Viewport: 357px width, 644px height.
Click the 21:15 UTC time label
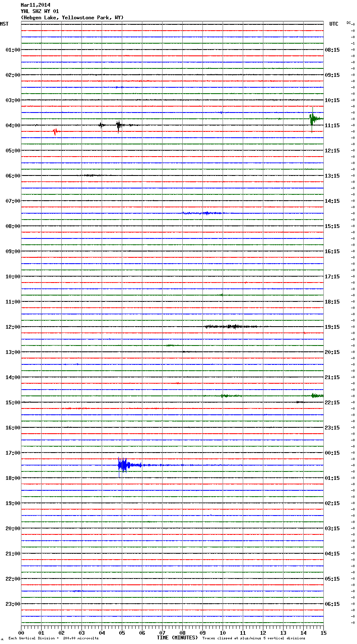click(332, 377)
